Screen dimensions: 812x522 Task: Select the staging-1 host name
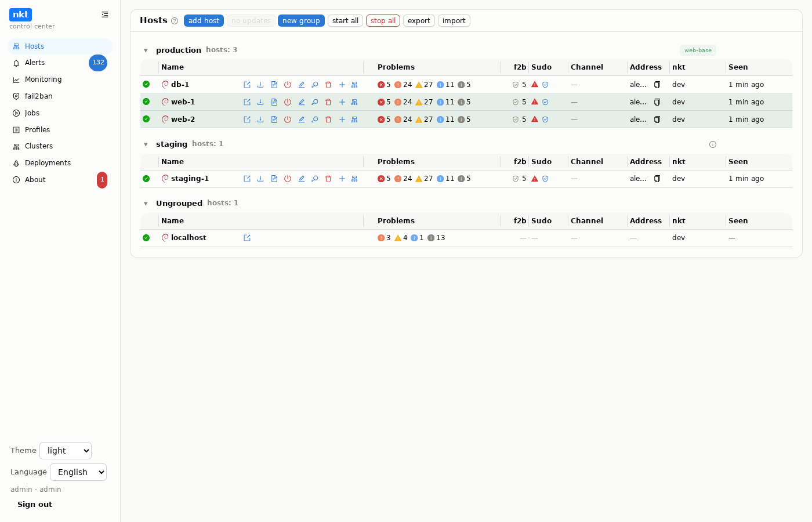(x=190, y=179)
